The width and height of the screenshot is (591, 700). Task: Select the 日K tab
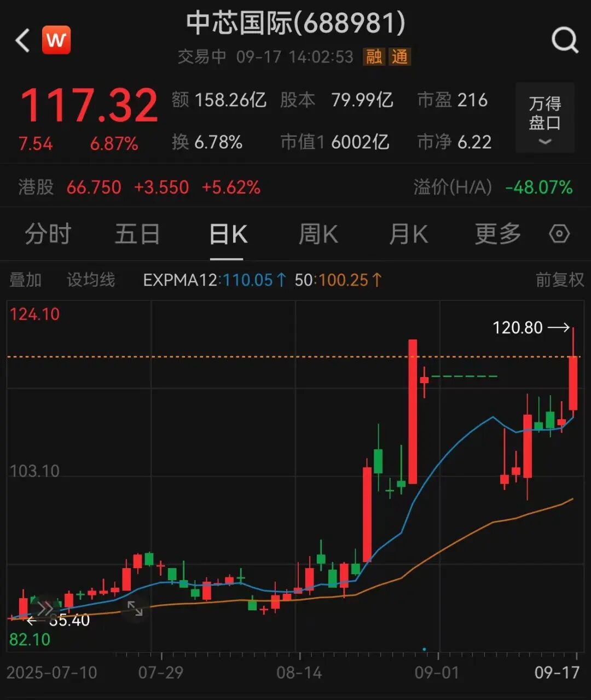point(228,234)
